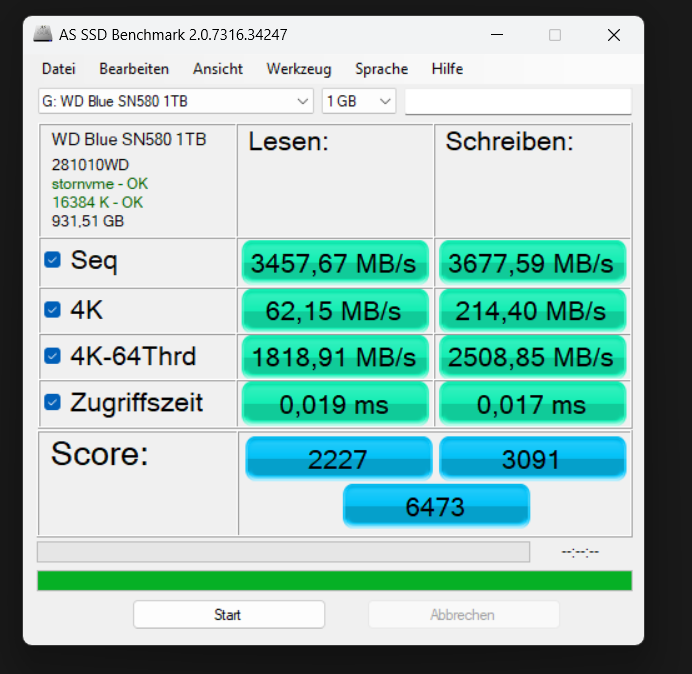
Task: Click the 16384 K - OK alignment status
Action: click(97, 202)
